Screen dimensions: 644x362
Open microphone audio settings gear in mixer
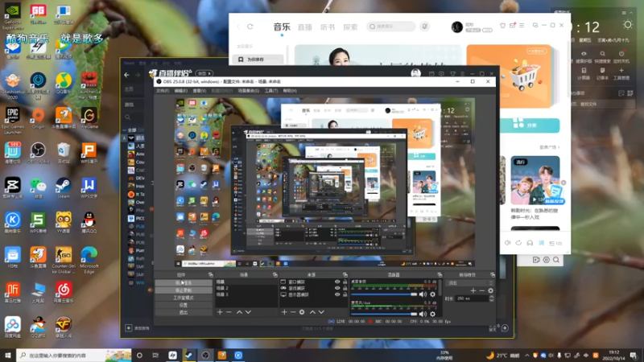click(432, 314)
